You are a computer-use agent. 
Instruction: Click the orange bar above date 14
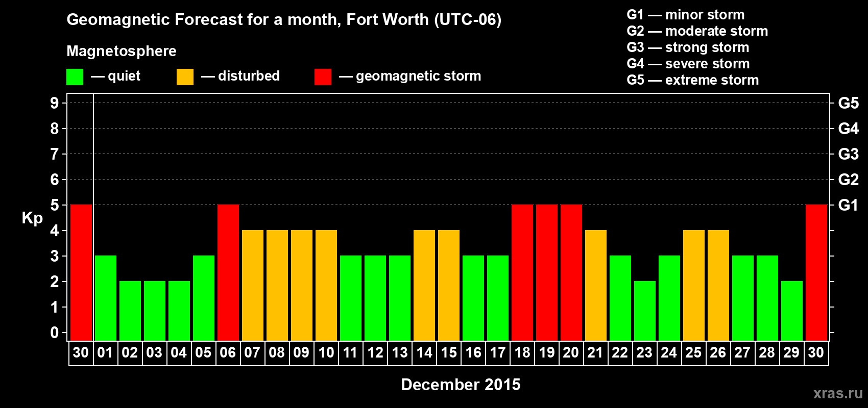(x=424, y=285)
